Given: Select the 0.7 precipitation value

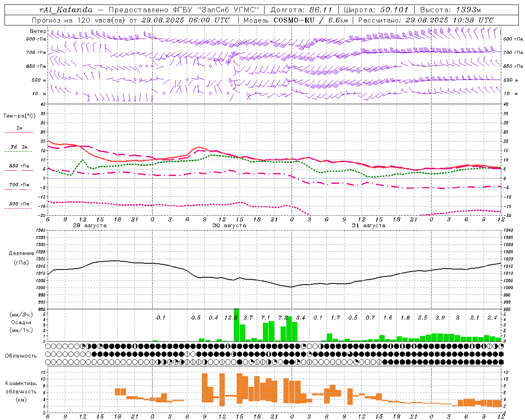Looking at the screenshot, I should click(x=370, y=318).
